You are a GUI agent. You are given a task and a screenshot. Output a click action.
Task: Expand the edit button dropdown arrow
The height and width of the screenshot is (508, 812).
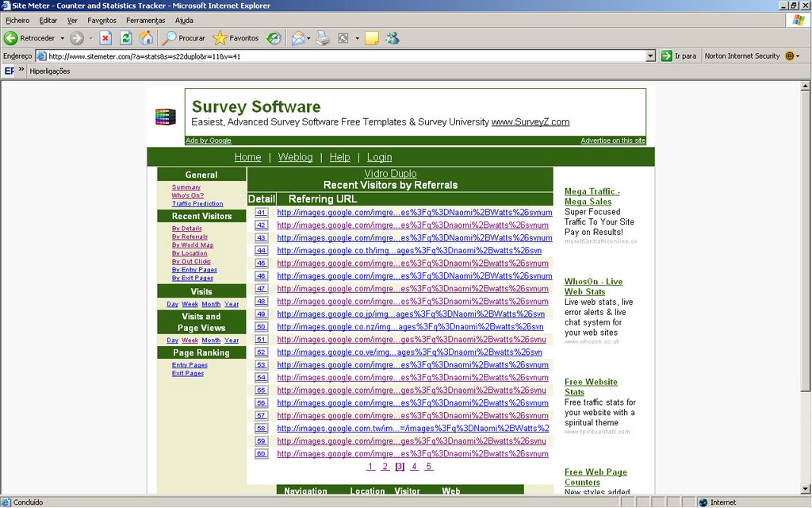357,38
